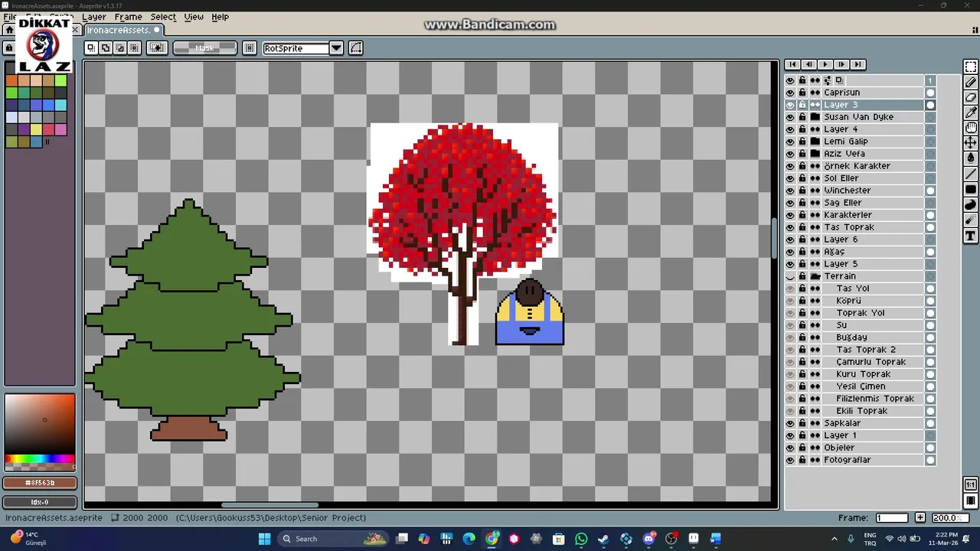Expand the Aziz Vefa group folder

[x=815, y=154]
